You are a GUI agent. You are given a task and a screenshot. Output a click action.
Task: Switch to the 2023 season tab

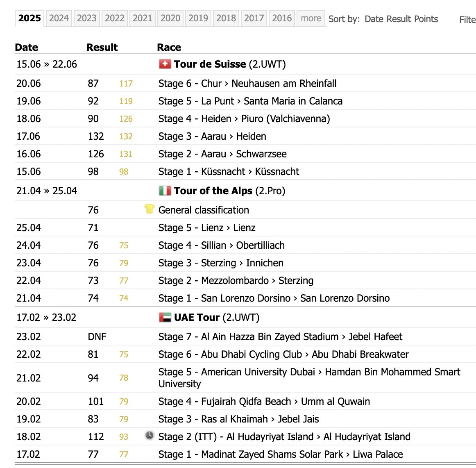(86, 18)
